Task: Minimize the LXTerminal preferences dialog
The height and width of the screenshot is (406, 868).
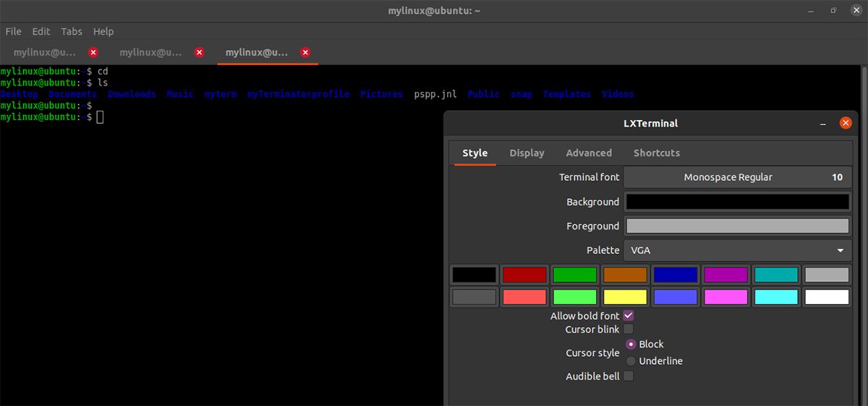Action: pos(824,124)
